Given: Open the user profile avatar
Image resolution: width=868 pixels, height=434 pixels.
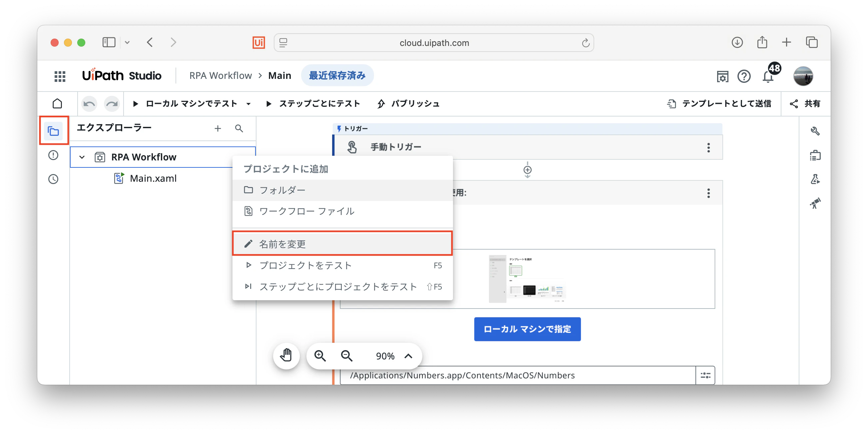Looking at the screenshot, I should 803,76.
